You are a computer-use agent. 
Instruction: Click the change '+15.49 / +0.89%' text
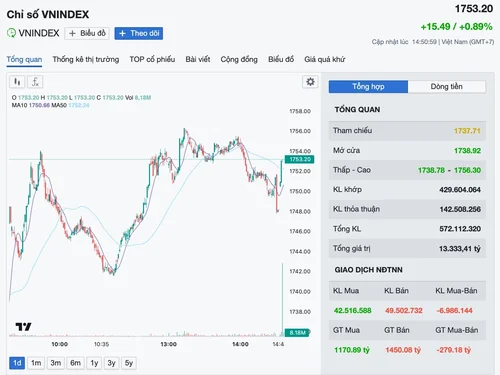(x=456, y=27)
